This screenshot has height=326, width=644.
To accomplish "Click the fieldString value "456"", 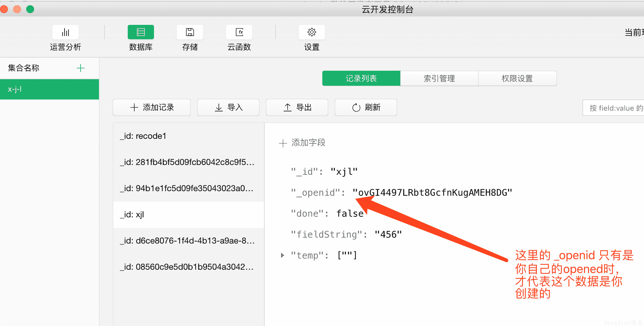I will [x=388, y=234].
